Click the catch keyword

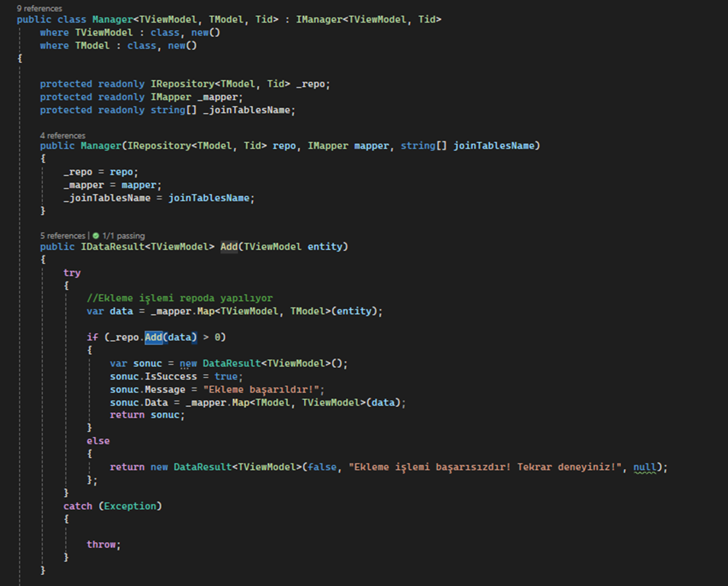click(x=78, y=506)
